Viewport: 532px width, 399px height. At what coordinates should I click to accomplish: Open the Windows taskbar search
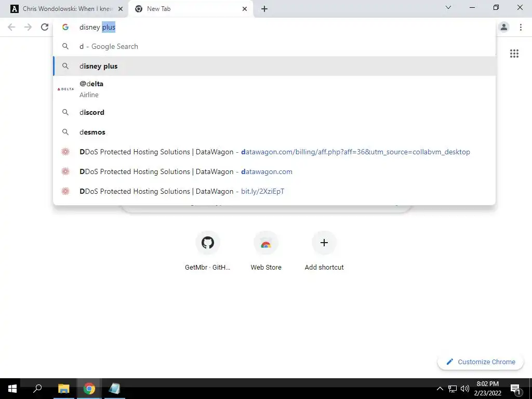(x=37, y=389)
